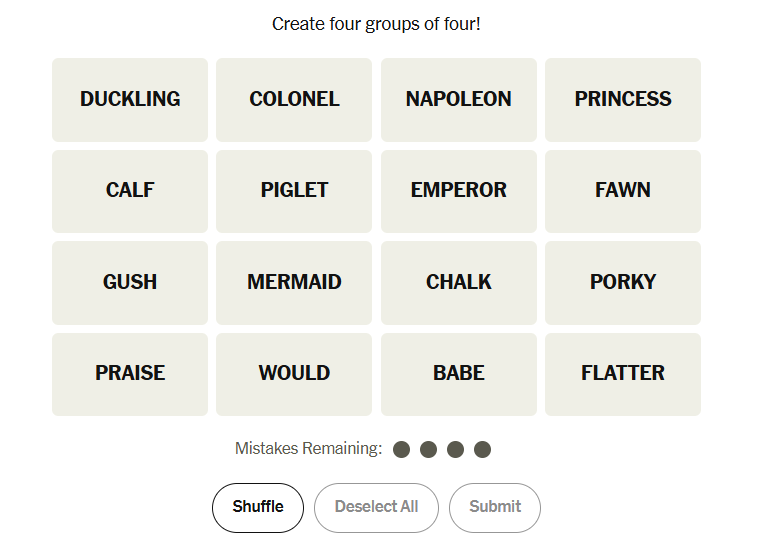Submit the current group selection

495,507
